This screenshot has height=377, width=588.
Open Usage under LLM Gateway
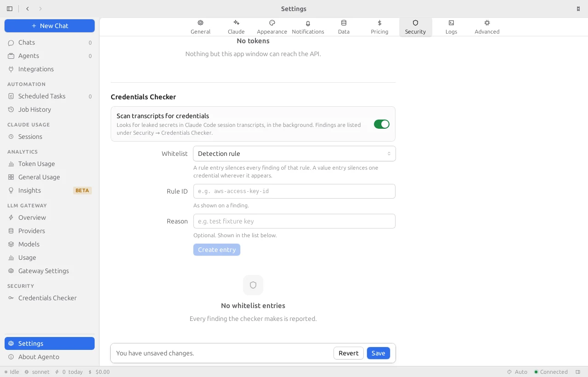click(x=50, y=257)
